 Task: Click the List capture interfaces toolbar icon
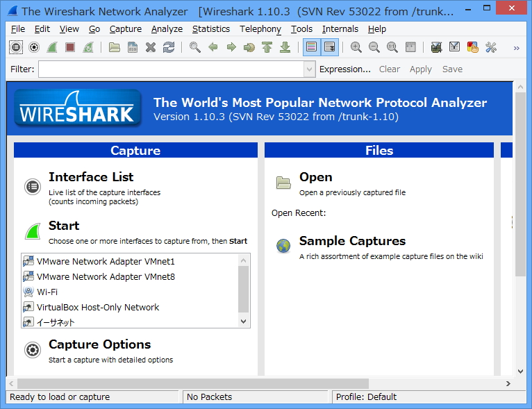tap(15, 47)
